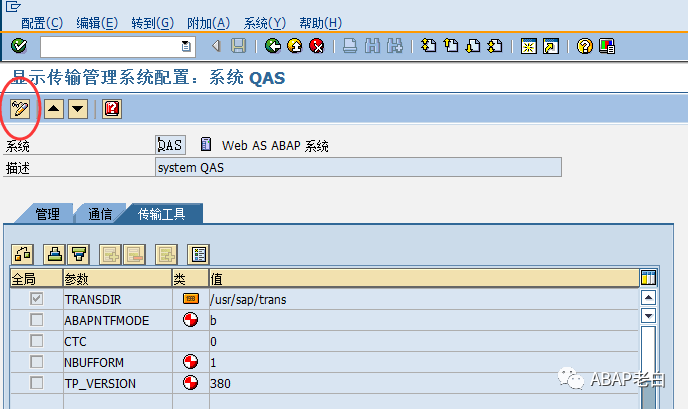Open the command field history dropdown

(186, 46)
